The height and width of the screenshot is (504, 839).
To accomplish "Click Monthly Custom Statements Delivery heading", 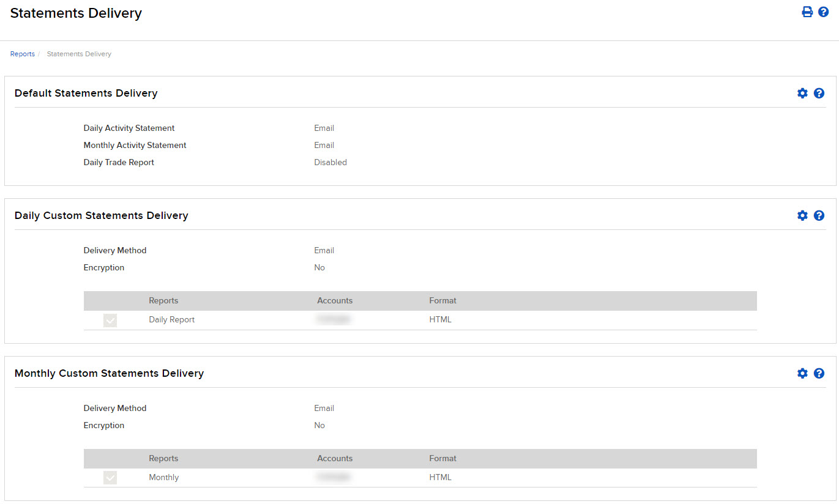I will (x=109, y=373).
